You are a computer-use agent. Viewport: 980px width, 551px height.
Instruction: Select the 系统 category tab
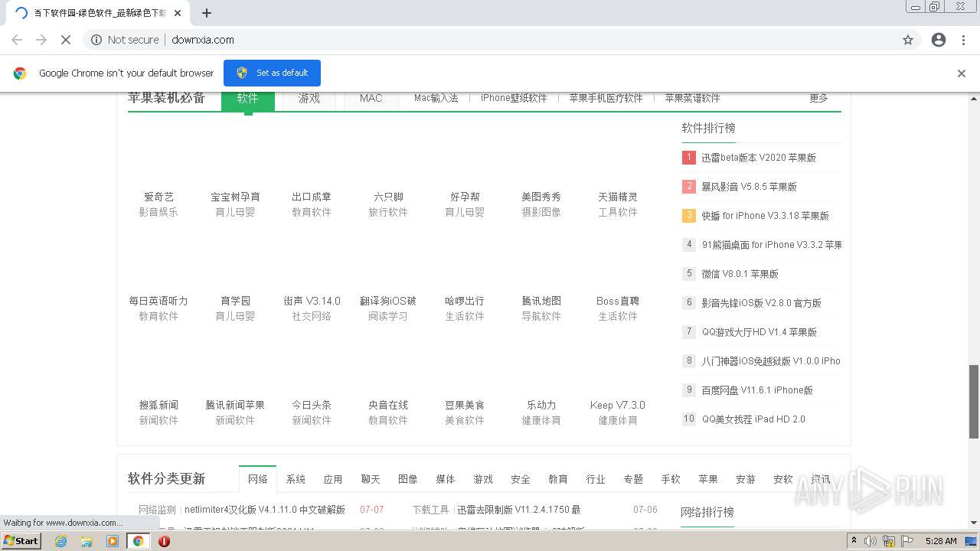(x=296, y=479)
